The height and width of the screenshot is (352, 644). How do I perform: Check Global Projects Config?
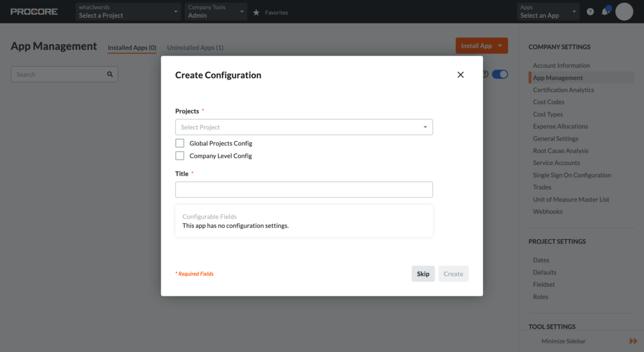[180, 143]
